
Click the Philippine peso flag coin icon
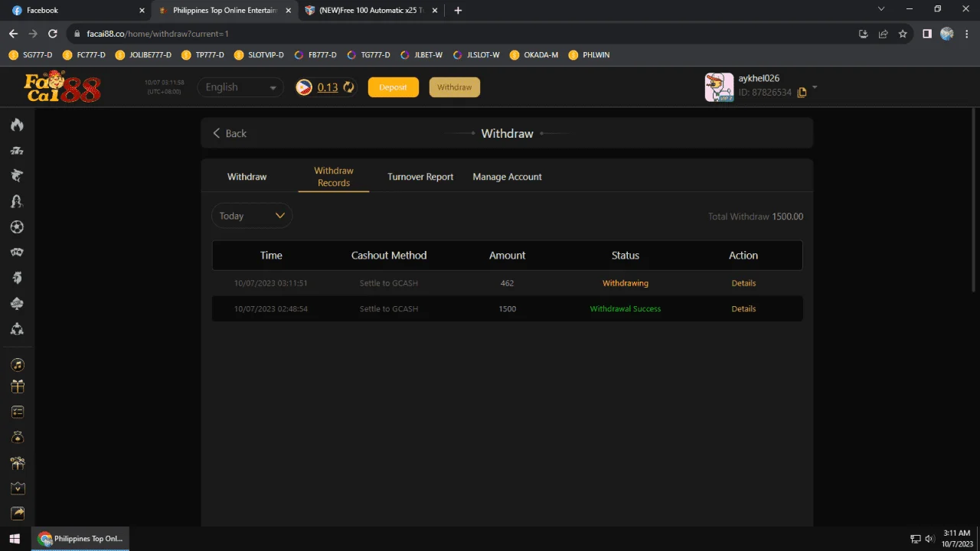[304, 87]
